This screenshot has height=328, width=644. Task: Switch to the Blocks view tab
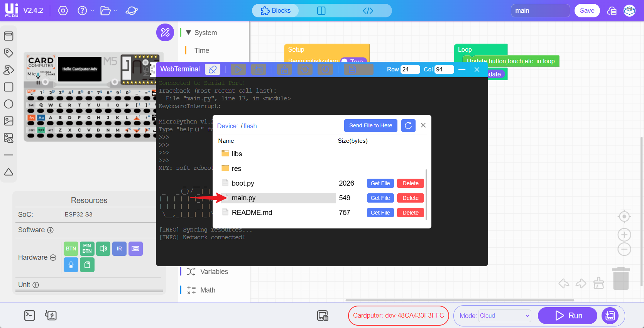(x=276, y=10)
